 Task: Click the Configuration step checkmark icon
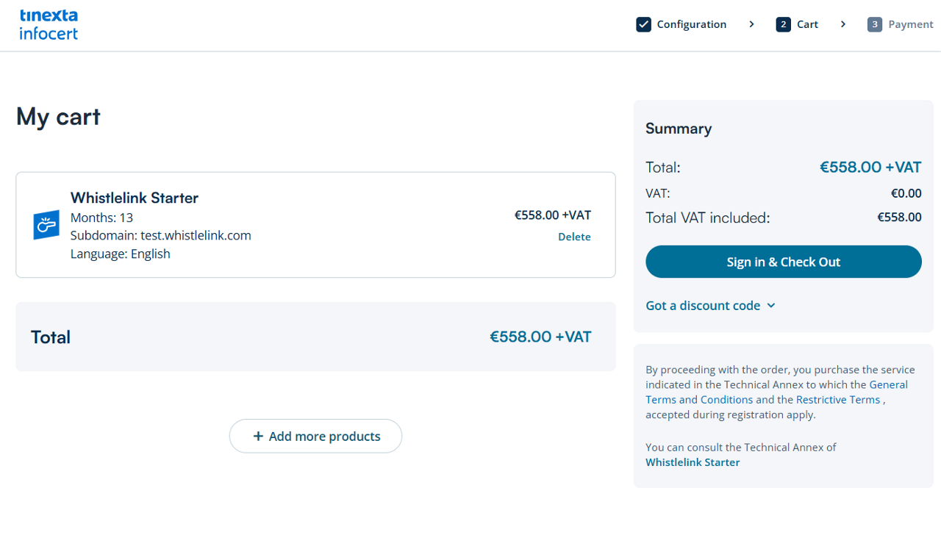tap(643, 24)
